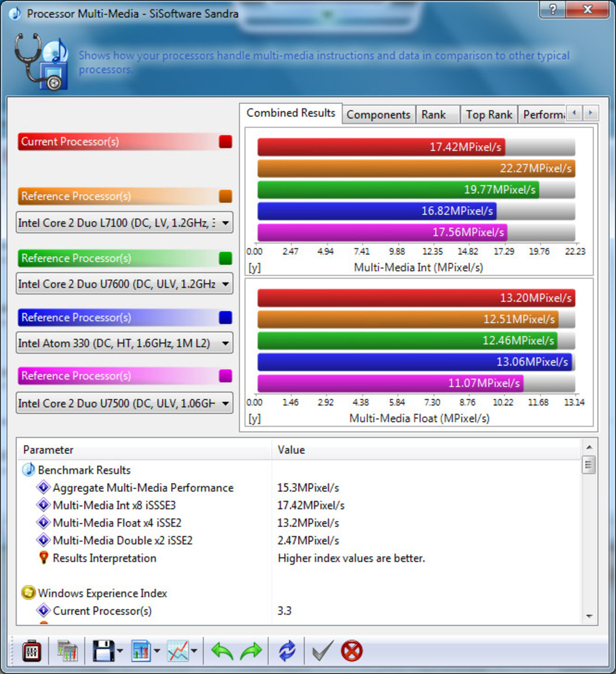Click the green forward arrow
This screenshot has height=674, width=616.
[x=251, y=651]
